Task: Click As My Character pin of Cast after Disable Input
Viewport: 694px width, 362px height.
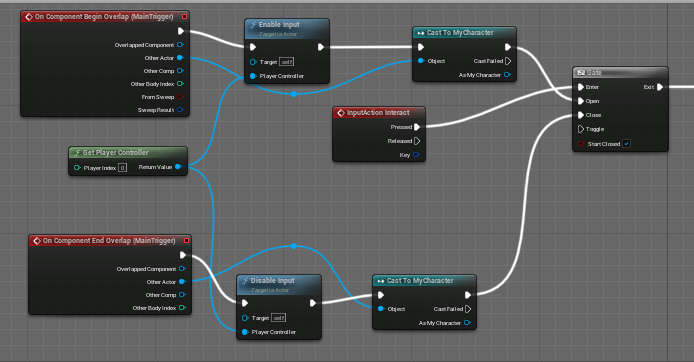Action: (x=467, y=323)
